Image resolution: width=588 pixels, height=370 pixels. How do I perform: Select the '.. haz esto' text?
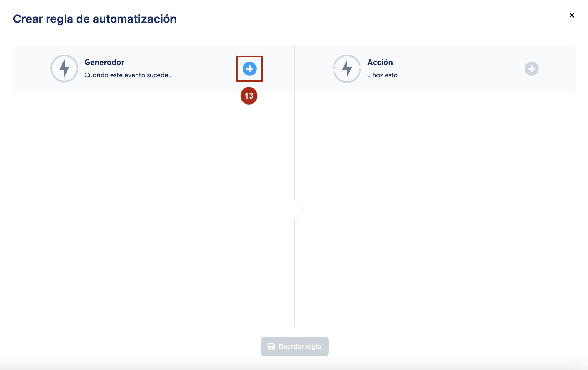pos(382,75)
